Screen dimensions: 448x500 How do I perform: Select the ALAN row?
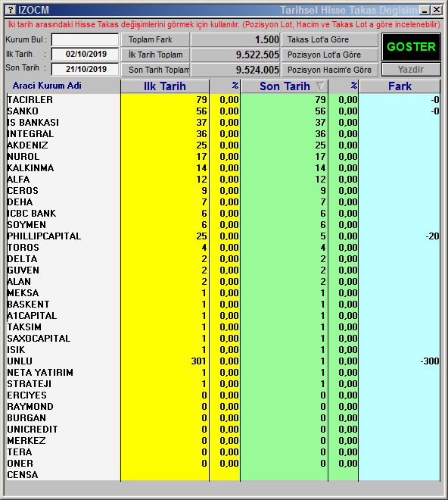223,282
